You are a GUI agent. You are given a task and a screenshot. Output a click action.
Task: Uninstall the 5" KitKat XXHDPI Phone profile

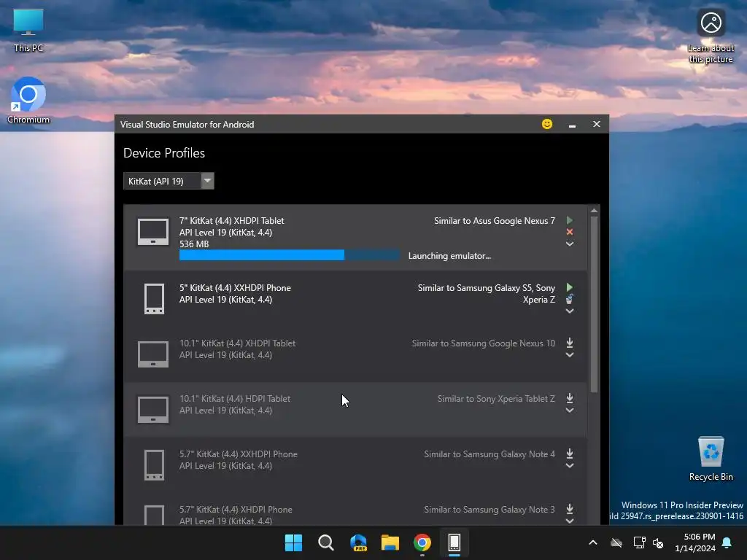coord(569,299)
